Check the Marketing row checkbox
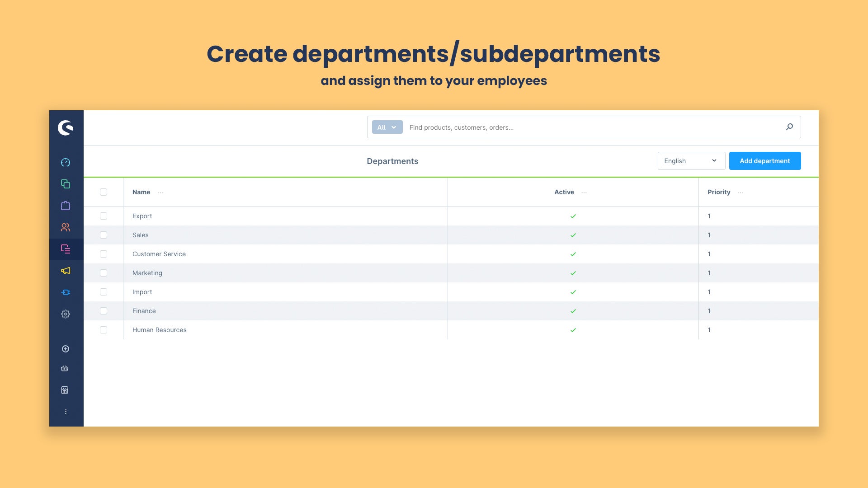 tap(104, 273)
